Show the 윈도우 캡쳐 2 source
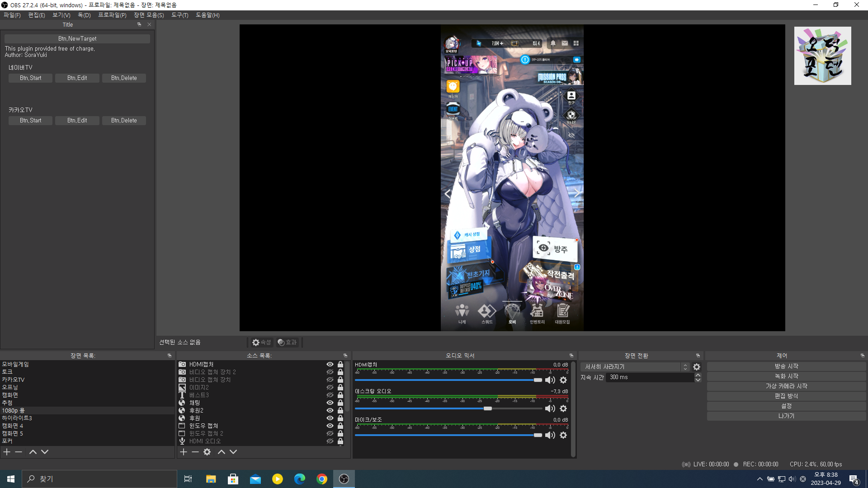The image size is (868, 488). pyautogui.click(x=330, y=433)
